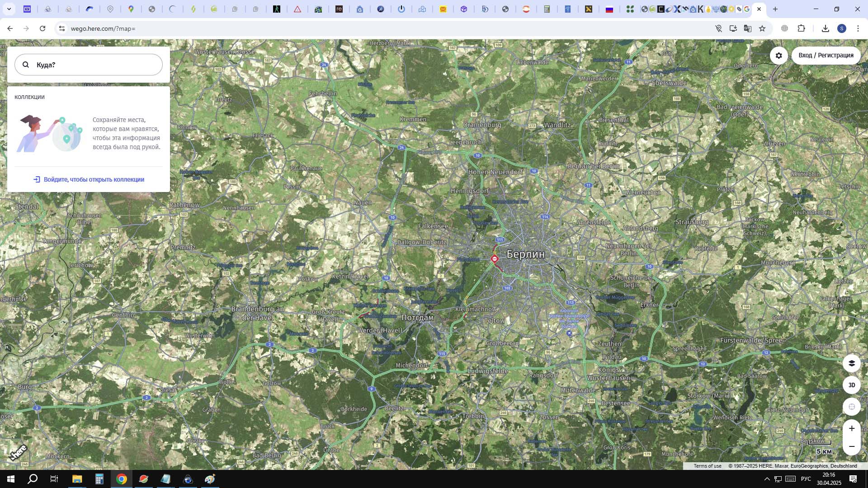Screen dimensions: 868x488
Task: Center map on my location
Action: click(x=851, y=407)
